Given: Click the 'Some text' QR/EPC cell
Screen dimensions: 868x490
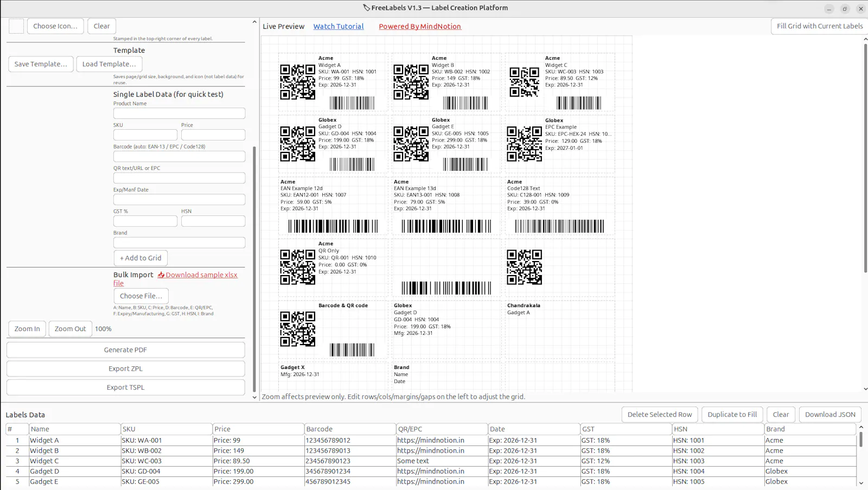Looking at the screenshot, I should (442, 461).
